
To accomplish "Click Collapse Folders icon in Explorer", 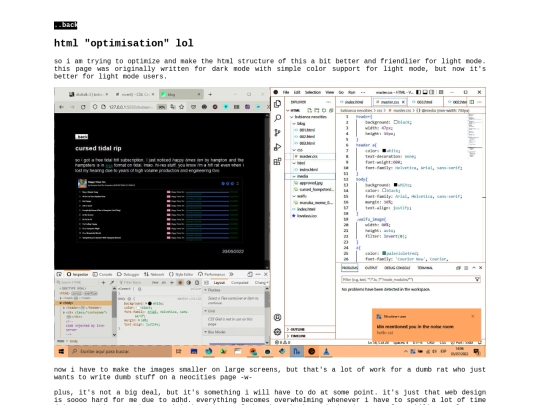I will pos(331,111).
